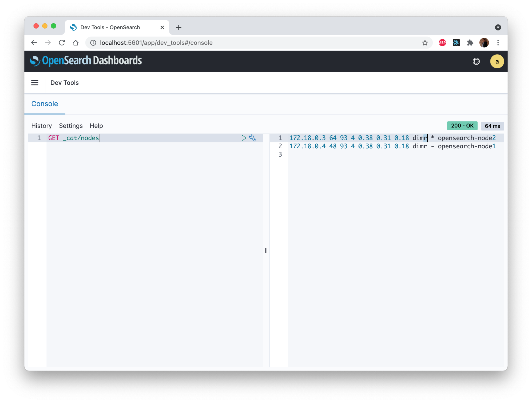The width and height of the screenshot is (532, 403).
Task: Open the Settings panel
Action: click(71, 126)
